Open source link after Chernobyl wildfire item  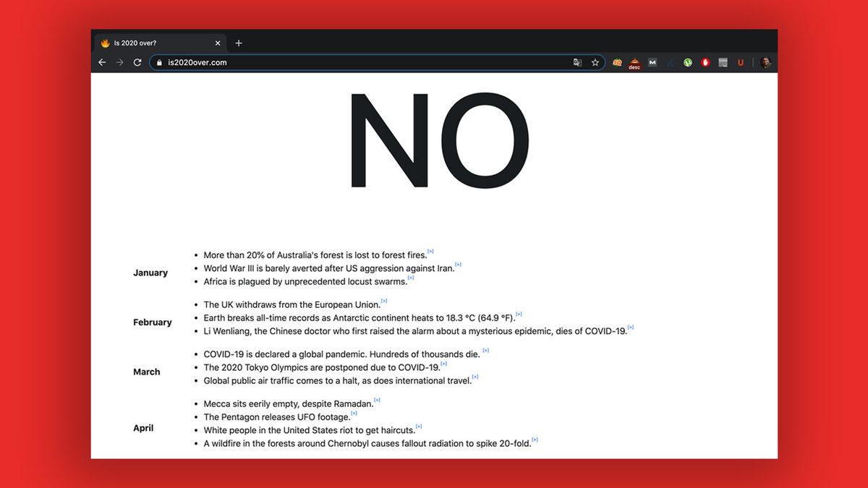click(x=535, y=440)
